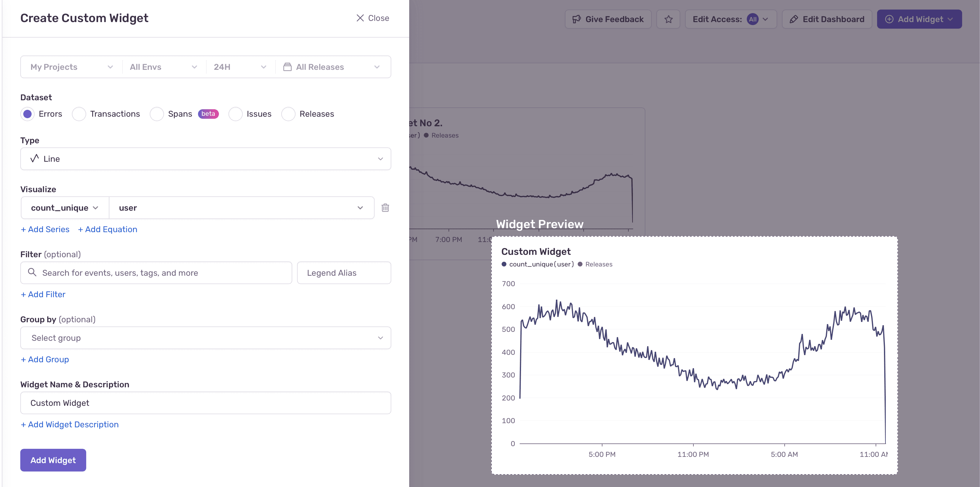Click the + Add Filter link
Image resolution: width=980 pixels, height=487 pixels.
pyautogui.click(x=43, y=294)
